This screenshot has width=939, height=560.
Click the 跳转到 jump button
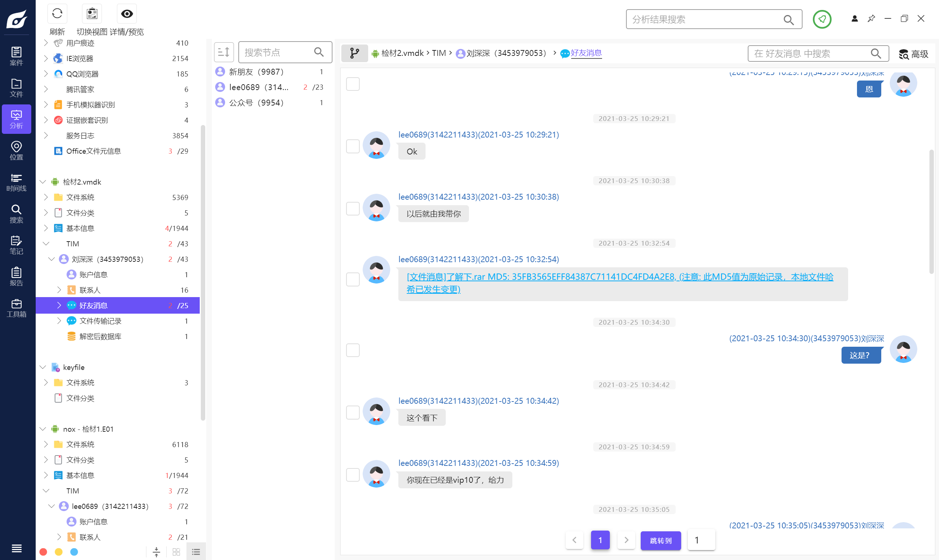pos(661,541)
